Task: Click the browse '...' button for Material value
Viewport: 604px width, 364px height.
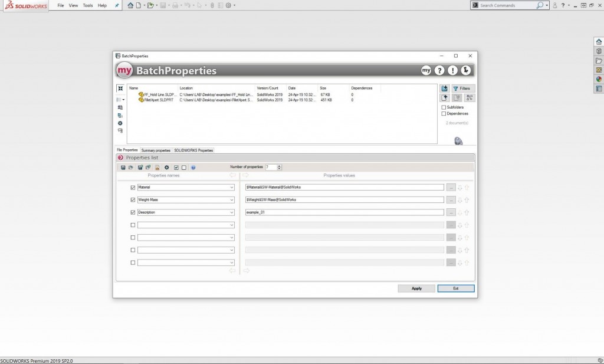Action: (x=451, y=188)
